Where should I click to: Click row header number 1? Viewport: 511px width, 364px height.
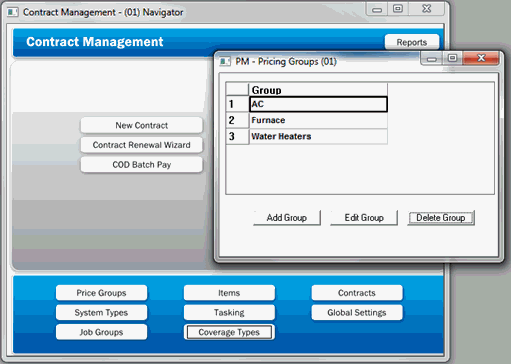tap(237, 104)
